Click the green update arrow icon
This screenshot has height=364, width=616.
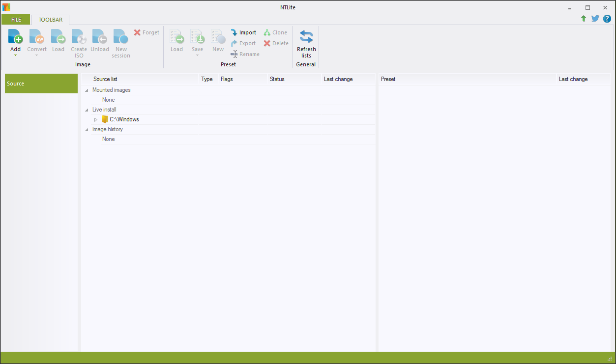[x=584, y=19]
